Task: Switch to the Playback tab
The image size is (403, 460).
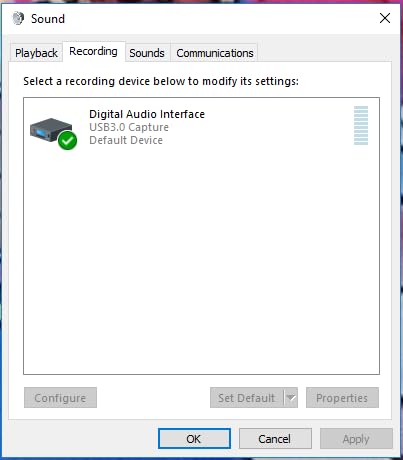Action: pos(36,53)
